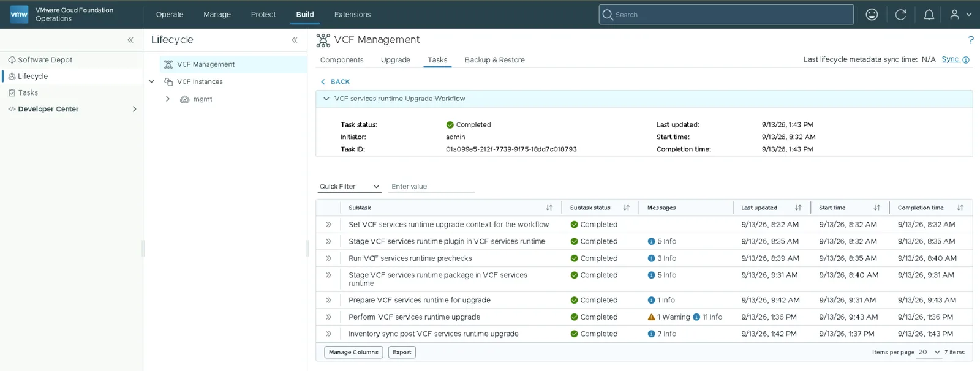The image size is (980, 371).
Task: Expand 'Perform VCF services runtime upgrade' row
Action: click(x=328, y=317)
